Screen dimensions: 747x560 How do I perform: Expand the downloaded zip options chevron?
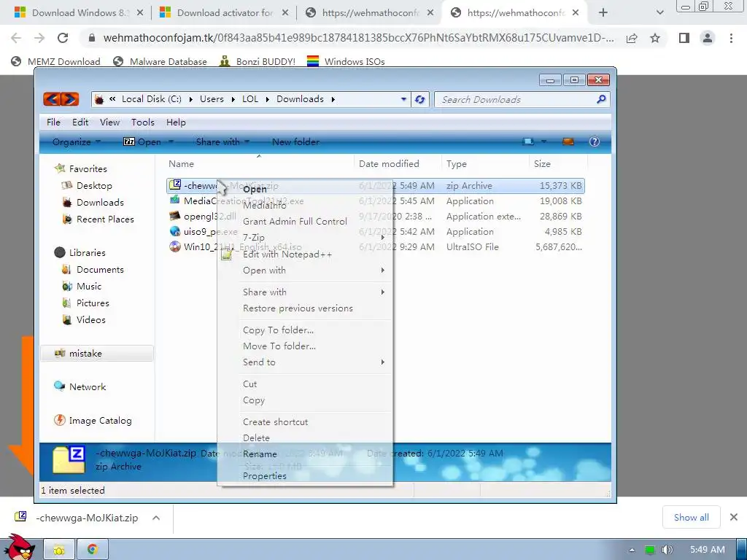pyautogui.click(x=156, y=518)
